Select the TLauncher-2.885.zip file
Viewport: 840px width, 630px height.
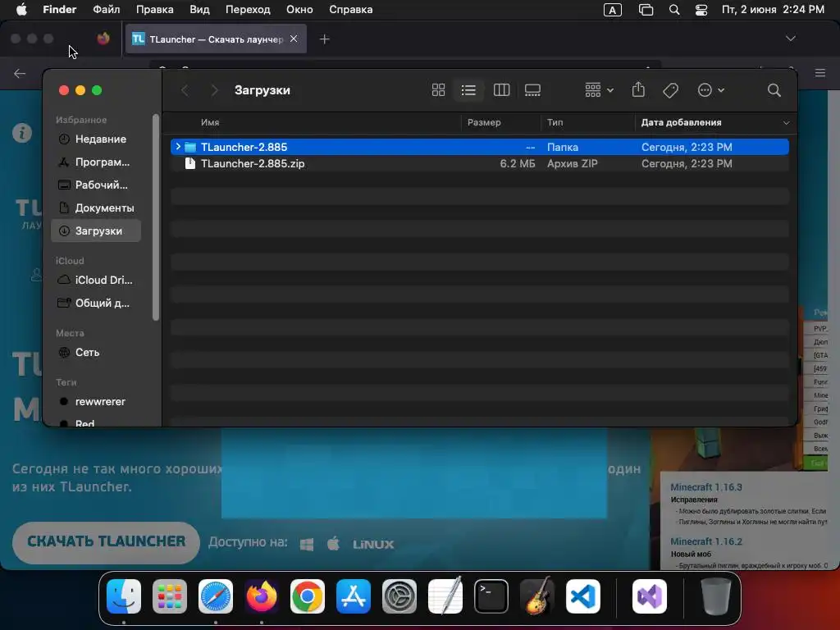[479, 163]
